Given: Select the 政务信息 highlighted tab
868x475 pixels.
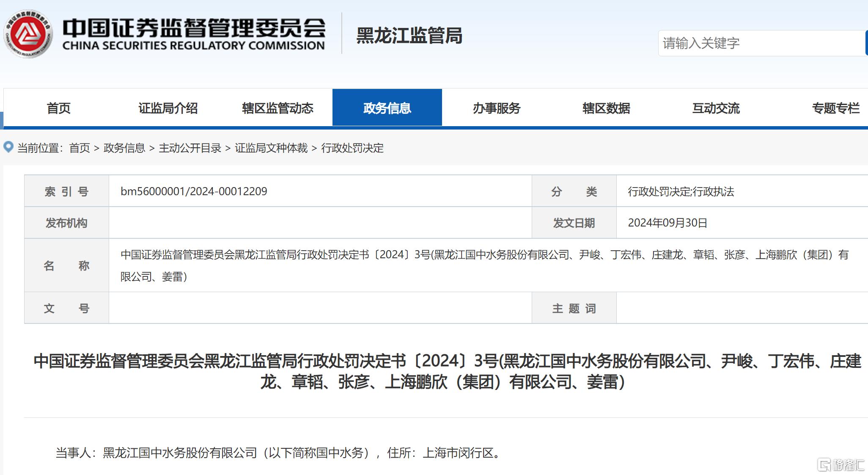Looking at the screenshot, I should (387, 108).
